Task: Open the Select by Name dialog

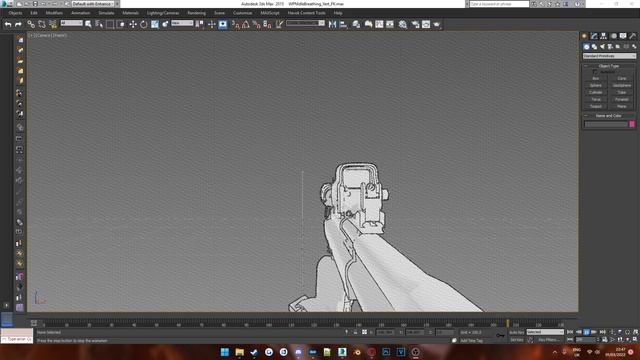Action: tap(99, 24)
